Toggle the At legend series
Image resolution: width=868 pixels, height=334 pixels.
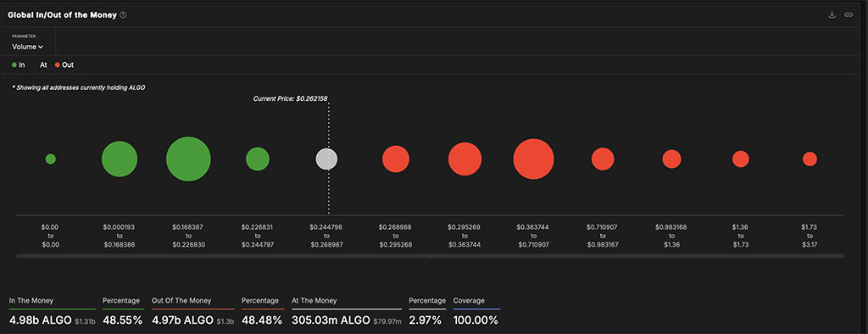pyautogui.click(x=43, y=64)
